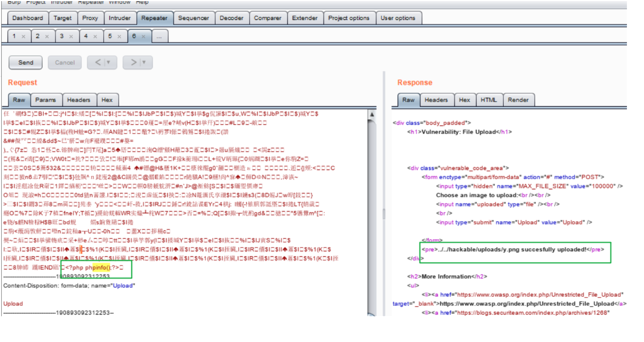
Task: Close Repeater tab 3 using x icon
Action: coord(71,36)
